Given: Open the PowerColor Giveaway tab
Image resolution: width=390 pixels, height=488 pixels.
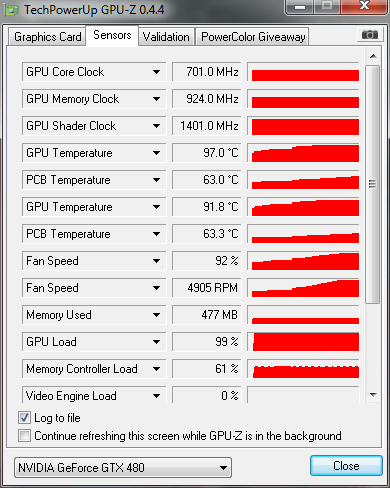Looking at the screenshot, I should coord(253,37).
